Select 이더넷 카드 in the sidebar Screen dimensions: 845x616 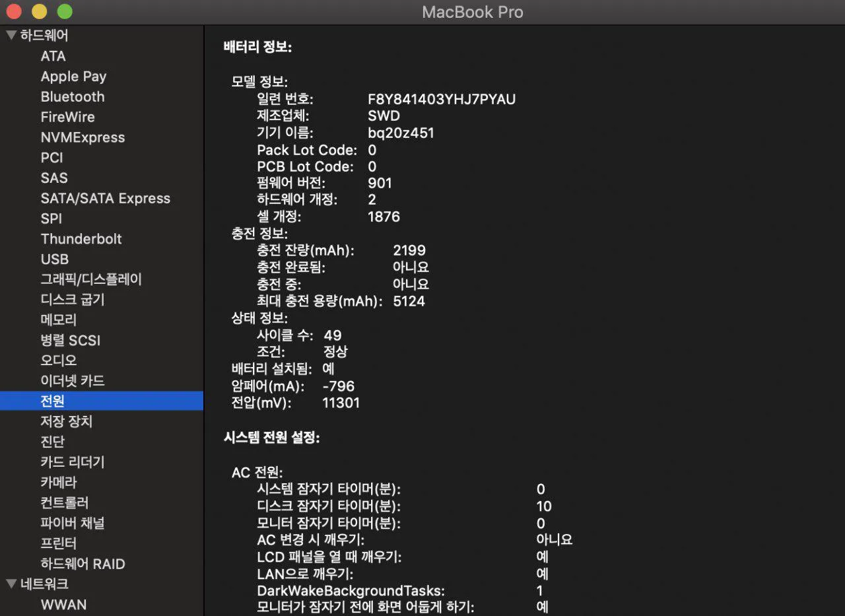[x=73, y=381]
